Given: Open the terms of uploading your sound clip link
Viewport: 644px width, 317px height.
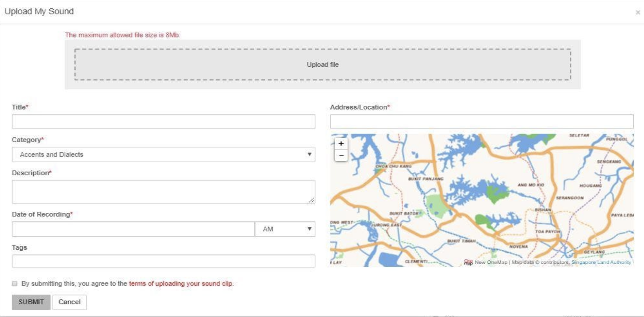Looking at the screenshot, I should (181, 284).
